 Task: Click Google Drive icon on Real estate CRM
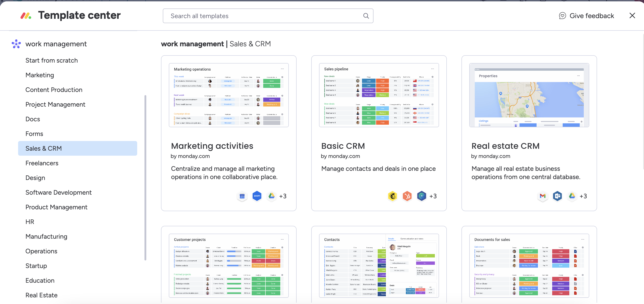tap(572, 196)
